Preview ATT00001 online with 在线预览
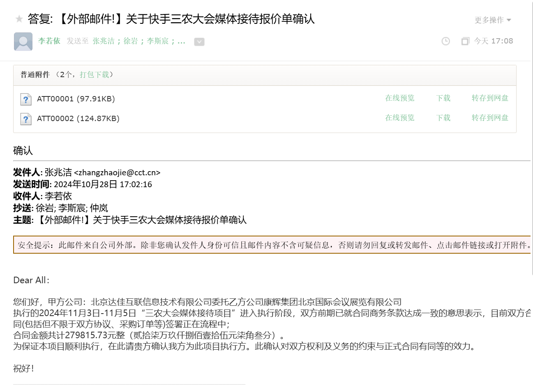The width and height of the screenshot is (533, 392). (x=399, y=98)
